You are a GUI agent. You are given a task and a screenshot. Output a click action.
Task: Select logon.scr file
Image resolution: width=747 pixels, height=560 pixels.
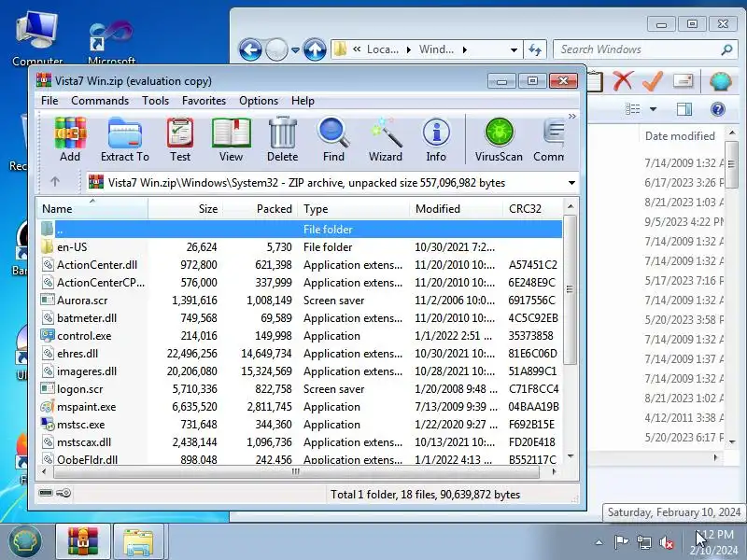pos(301,389)
